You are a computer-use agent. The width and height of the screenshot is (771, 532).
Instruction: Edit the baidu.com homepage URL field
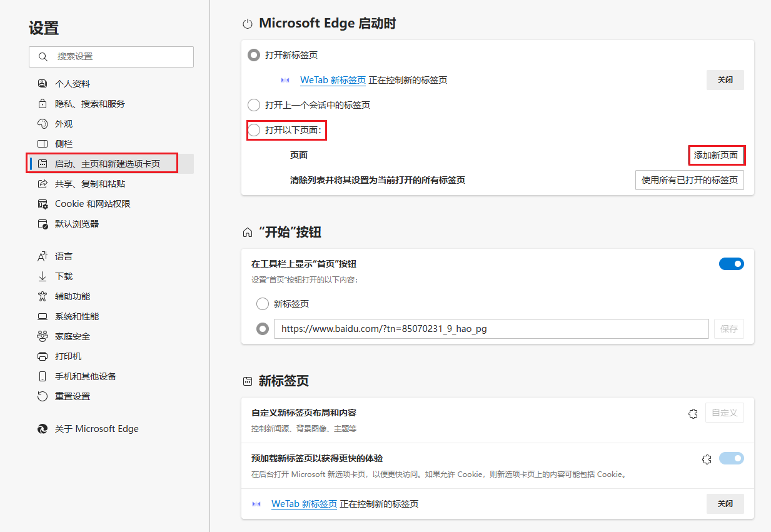pos(491,328)
